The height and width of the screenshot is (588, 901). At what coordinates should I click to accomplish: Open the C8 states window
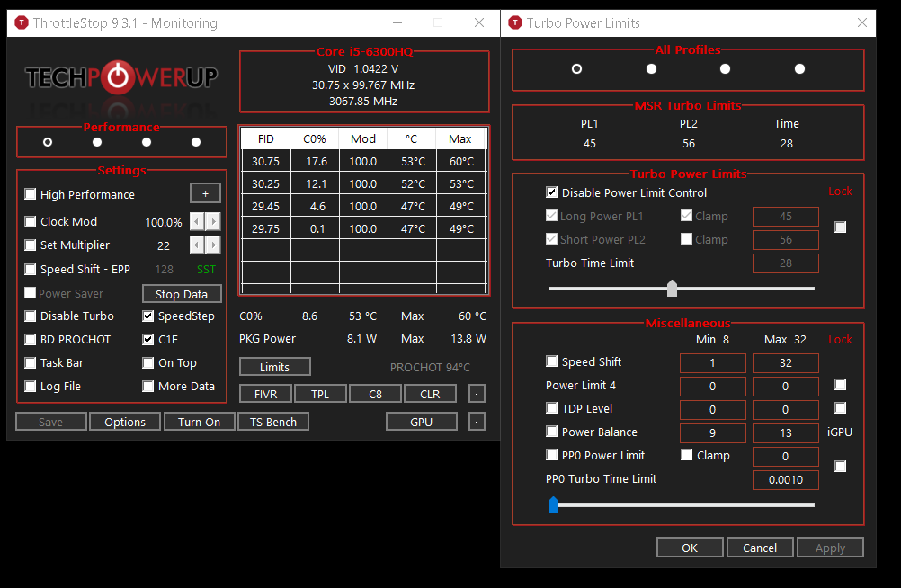[x=375, y=394]
